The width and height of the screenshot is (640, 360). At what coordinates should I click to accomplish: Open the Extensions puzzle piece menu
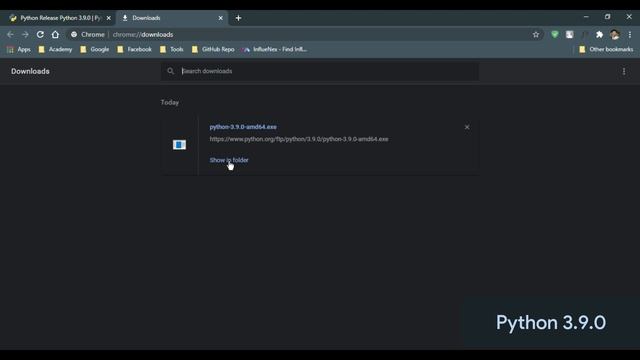(x=599, y=35)
